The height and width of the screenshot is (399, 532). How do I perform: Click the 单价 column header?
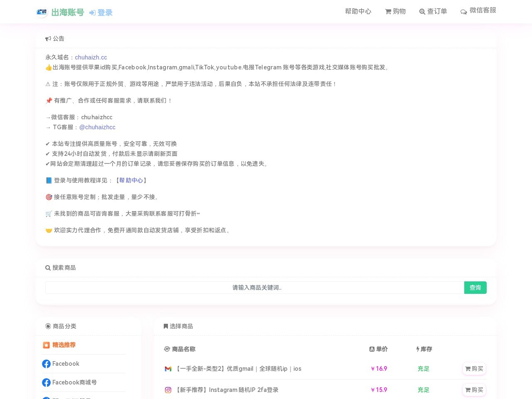[x=379, y=349]
